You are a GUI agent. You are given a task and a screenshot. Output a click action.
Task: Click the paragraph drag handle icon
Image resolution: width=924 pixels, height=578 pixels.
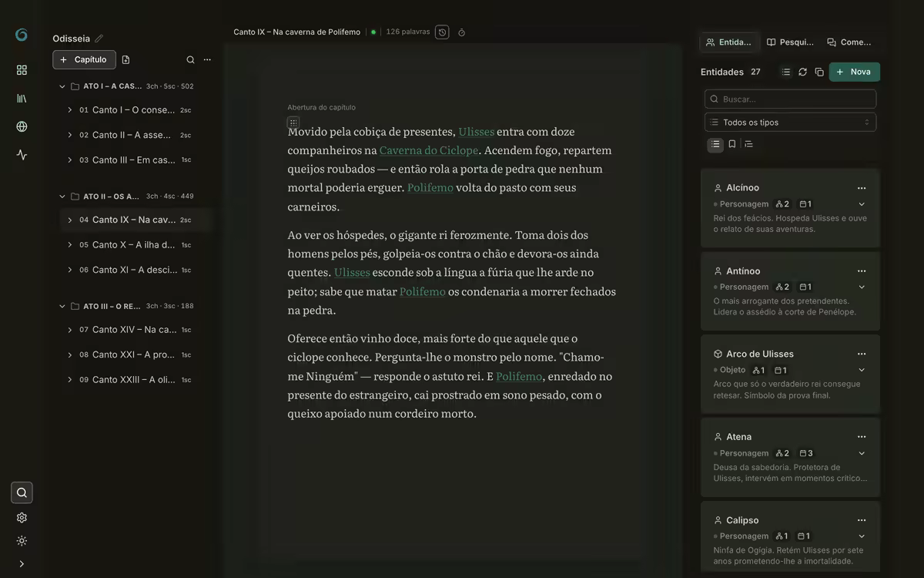tap(293, 123)
